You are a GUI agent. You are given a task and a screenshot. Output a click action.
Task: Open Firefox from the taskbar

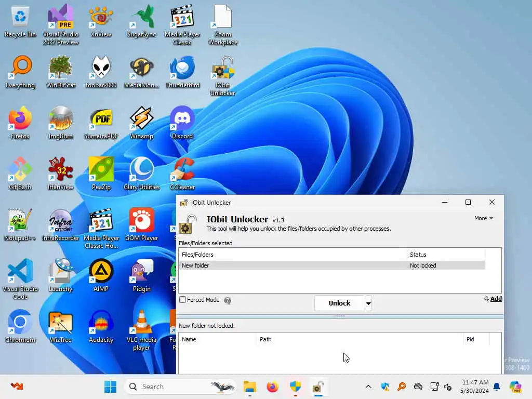coord(272,387)
